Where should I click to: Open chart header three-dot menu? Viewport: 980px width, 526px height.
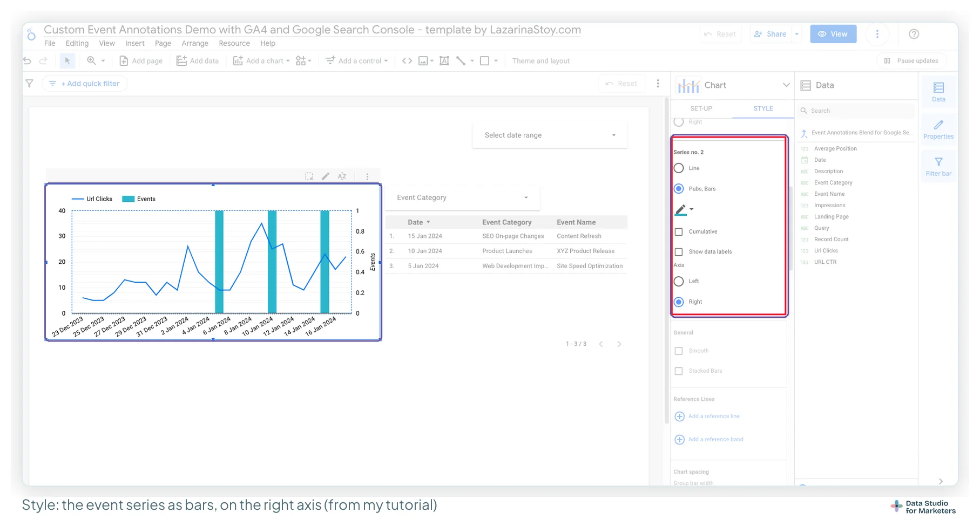point(367,176)
